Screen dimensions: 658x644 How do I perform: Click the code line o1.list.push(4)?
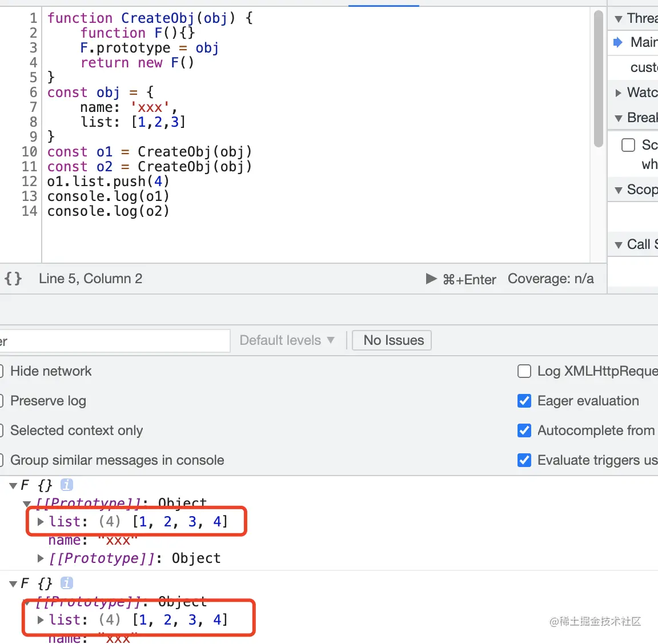coord(109,182)
